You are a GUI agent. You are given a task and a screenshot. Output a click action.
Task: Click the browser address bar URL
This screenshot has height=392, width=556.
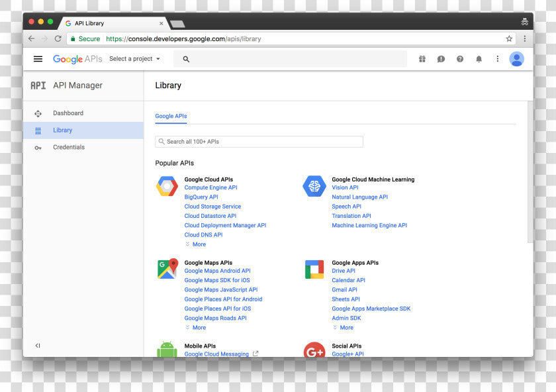183,38
